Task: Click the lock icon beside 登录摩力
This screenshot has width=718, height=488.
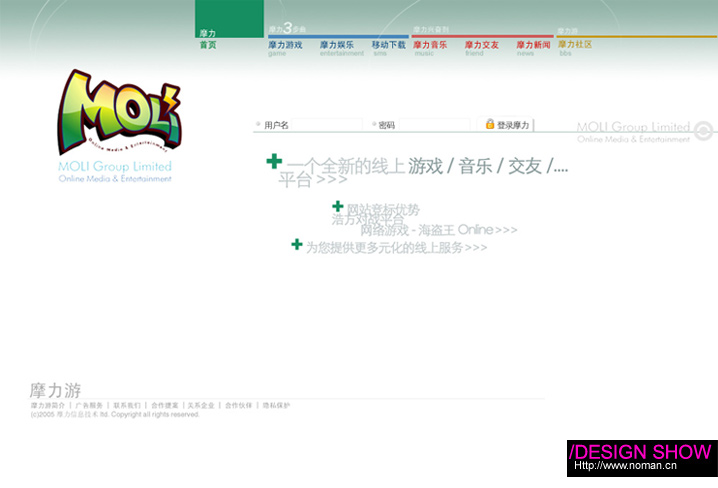Action: (490, 125)
